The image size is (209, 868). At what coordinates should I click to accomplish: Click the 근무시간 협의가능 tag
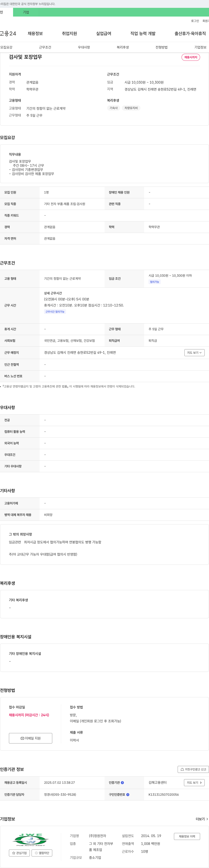(x=55, y=312)
